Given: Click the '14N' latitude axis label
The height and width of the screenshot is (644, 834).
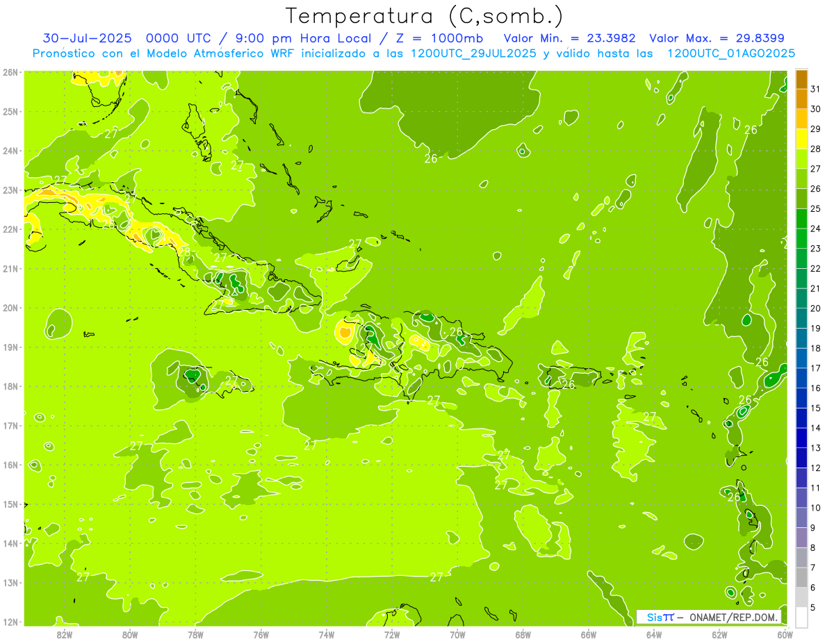Looking at the screenshot, I should click(x=10, y=543).
